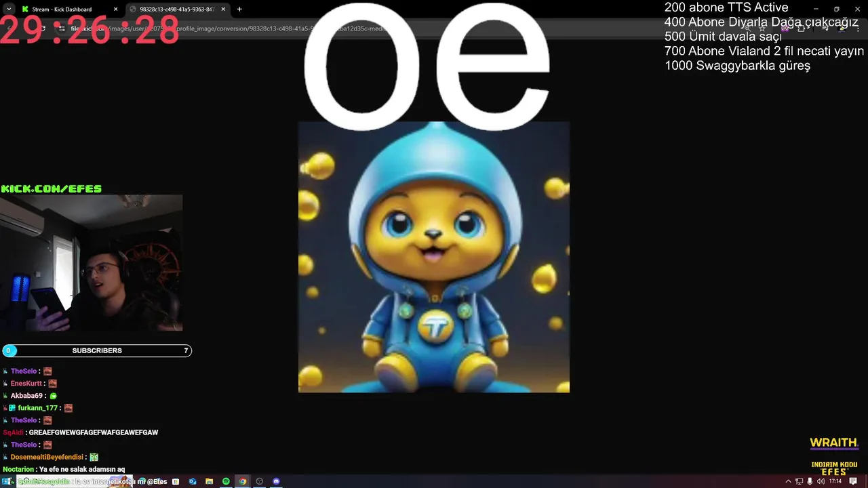Open the extensions puzzle menu
The image size is (868, 488).
[802, 28]
